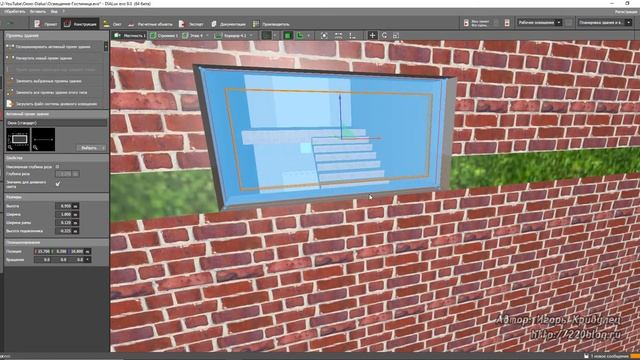Click Заменить все проемы здания этого типа
The width and height of the screenshot is (640, 360).
54,92
